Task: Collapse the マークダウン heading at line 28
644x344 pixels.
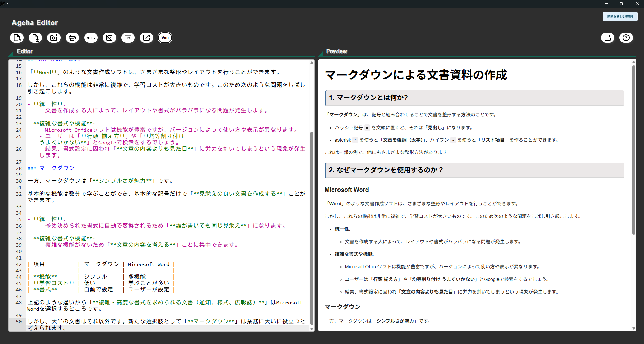Action: coord(24,168)
